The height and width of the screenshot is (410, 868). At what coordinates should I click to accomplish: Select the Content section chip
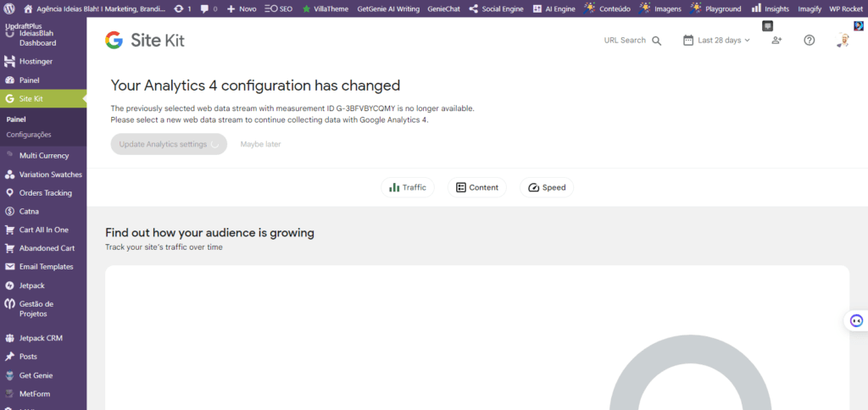click(477, 187)
